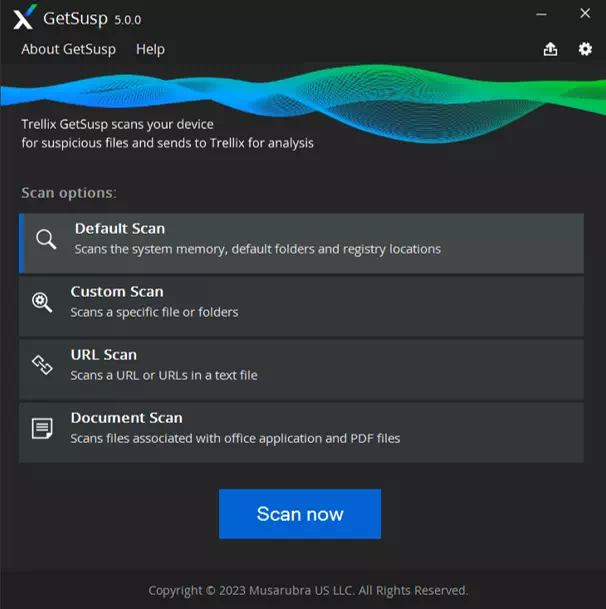Click 'Scans a URL or URLs in a text file'
This screenshot has width=606, height=609.
coord(164,376)
